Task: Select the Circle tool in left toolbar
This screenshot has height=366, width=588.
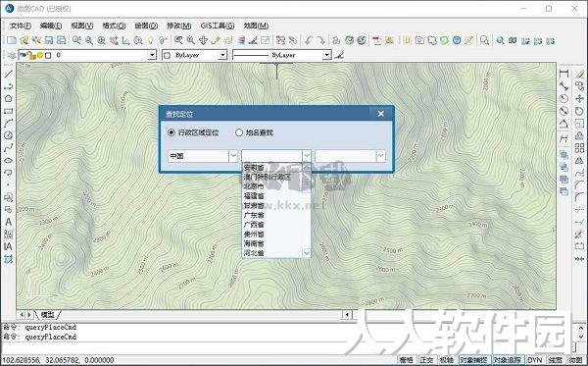Action: tap(8, 135)
